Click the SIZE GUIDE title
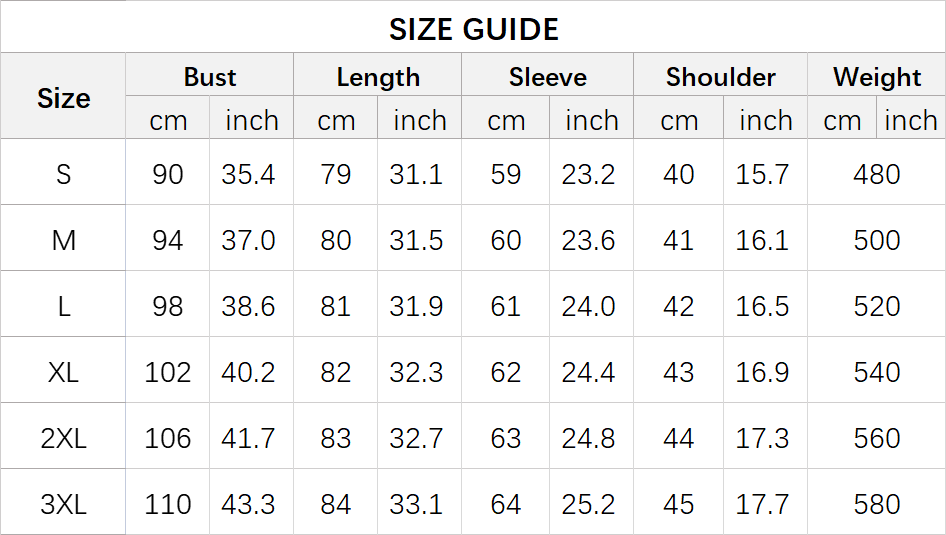This screenshot has width=946, height=535. (x=473, y=29)
